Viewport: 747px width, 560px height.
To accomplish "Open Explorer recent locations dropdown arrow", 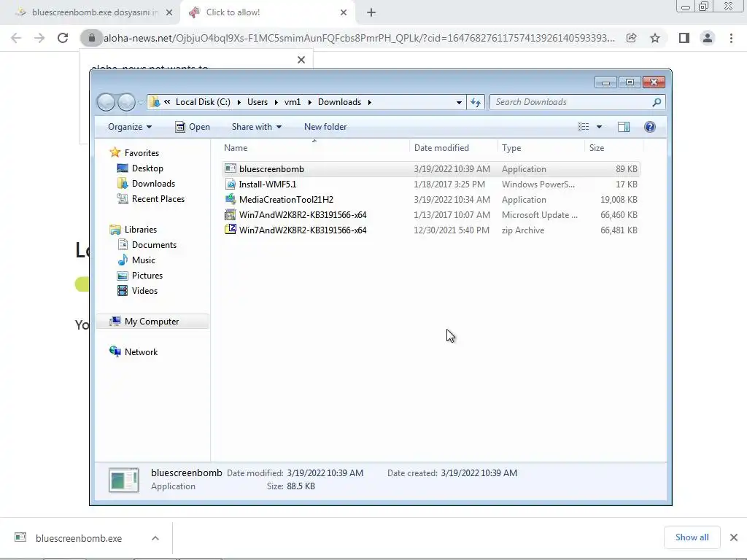I will pyautogui.click(x=141, y=102).
